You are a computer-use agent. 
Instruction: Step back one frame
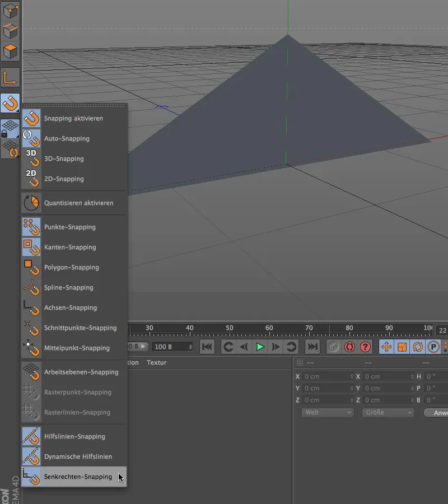[244, 347]
